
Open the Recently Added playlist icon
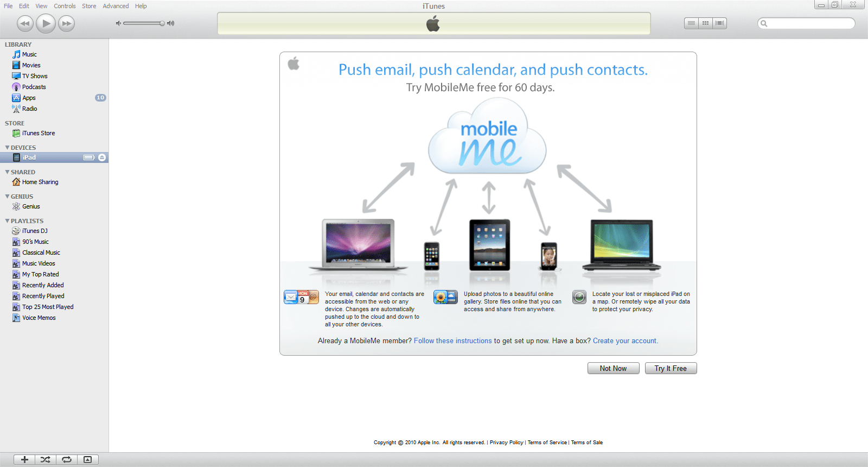(16, 285)
